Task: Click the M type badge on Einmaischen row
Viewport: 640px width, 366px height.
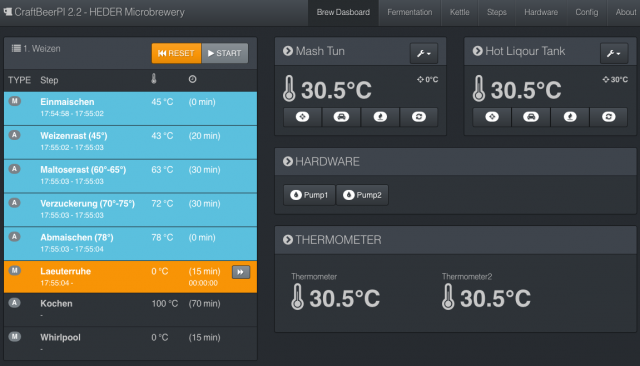Action: coord(15,101)
